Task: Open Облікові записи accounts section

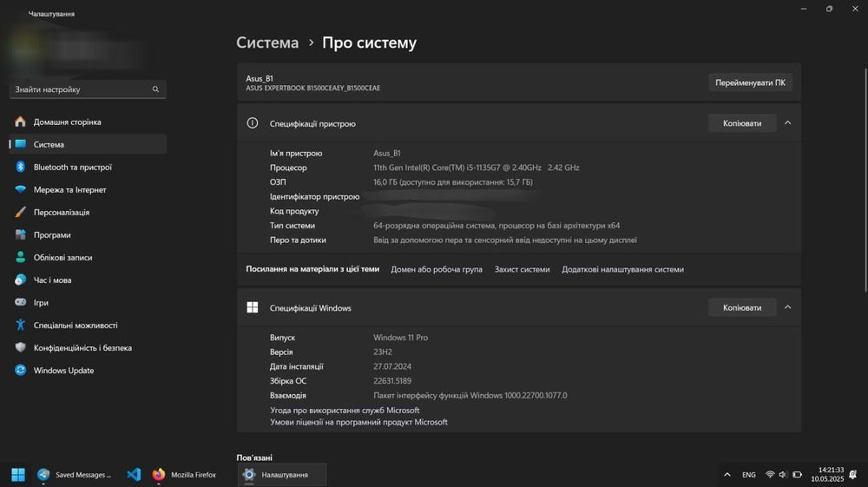Action: coord(62,258)
